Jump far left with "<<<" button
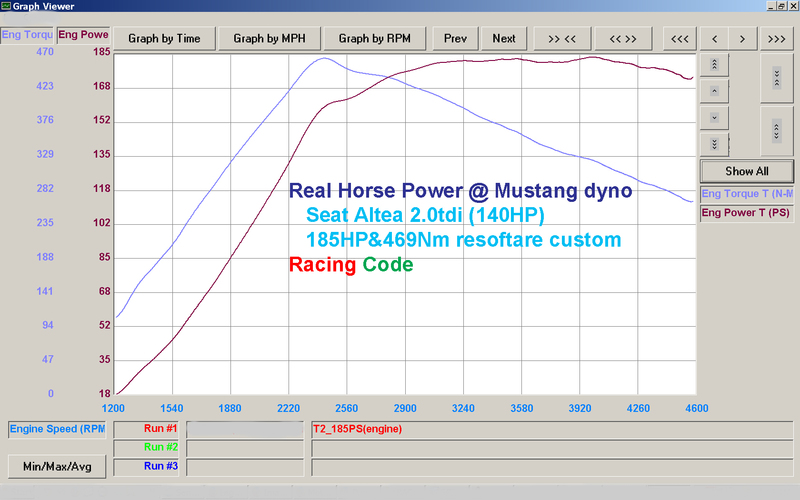This screenshot has width=800, height=500. click(x=680, y=39)
